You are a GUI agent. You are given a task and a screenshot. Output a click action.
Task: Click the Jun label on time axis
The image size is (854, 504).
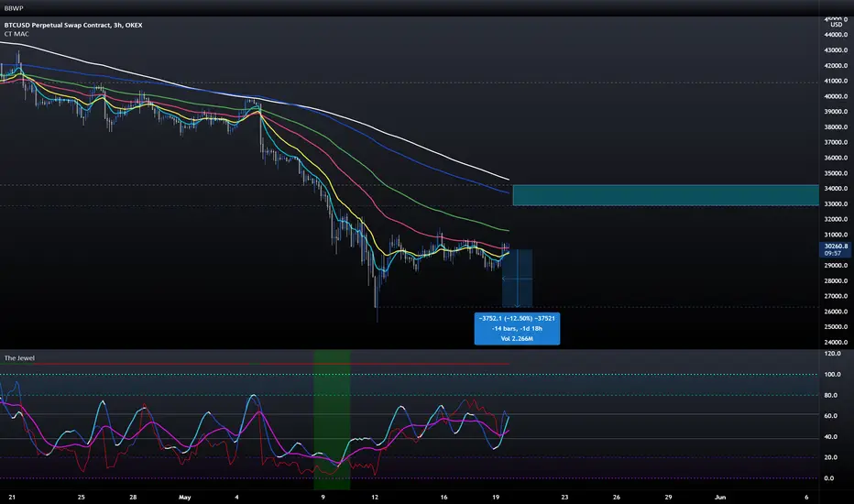(x=720, y=497)
